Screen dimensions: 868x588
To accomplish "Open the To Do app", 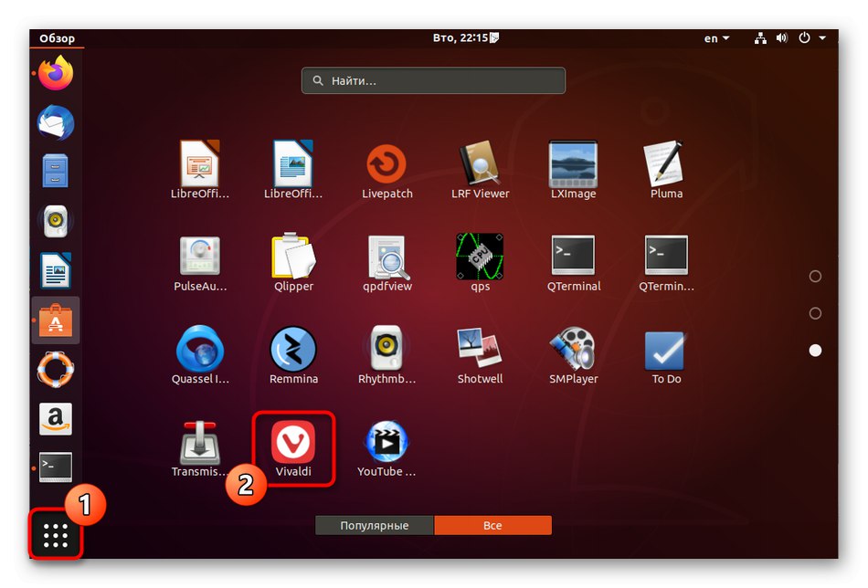I will click(x=665, y=350).
